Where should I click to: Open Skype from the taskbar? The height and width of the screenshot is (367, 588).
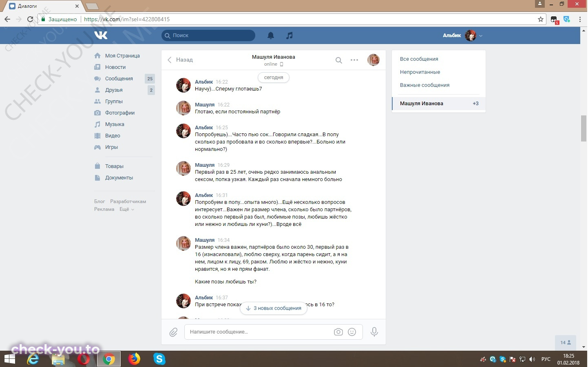pos(159,359)
